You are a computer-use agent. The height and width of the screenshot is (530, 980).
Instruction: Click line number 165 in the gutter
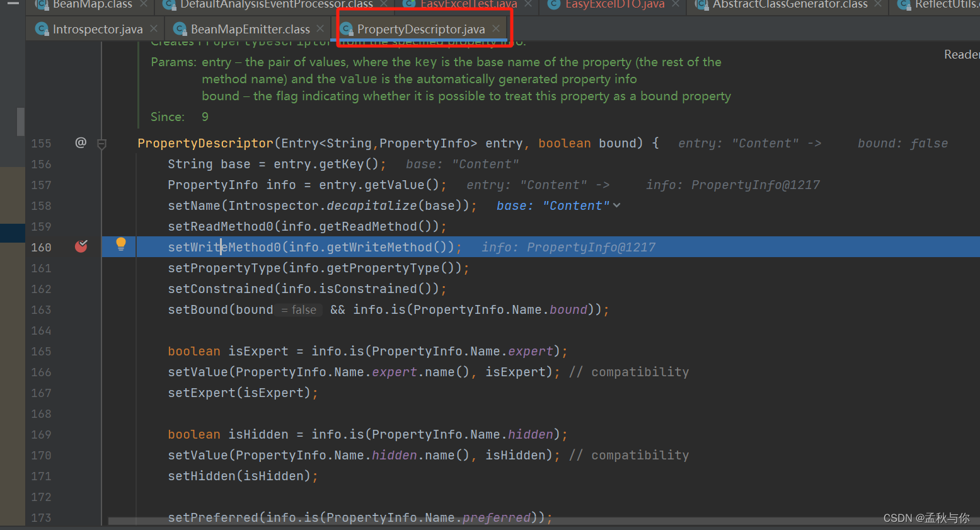pyautogui.click(x=41, y=351)
